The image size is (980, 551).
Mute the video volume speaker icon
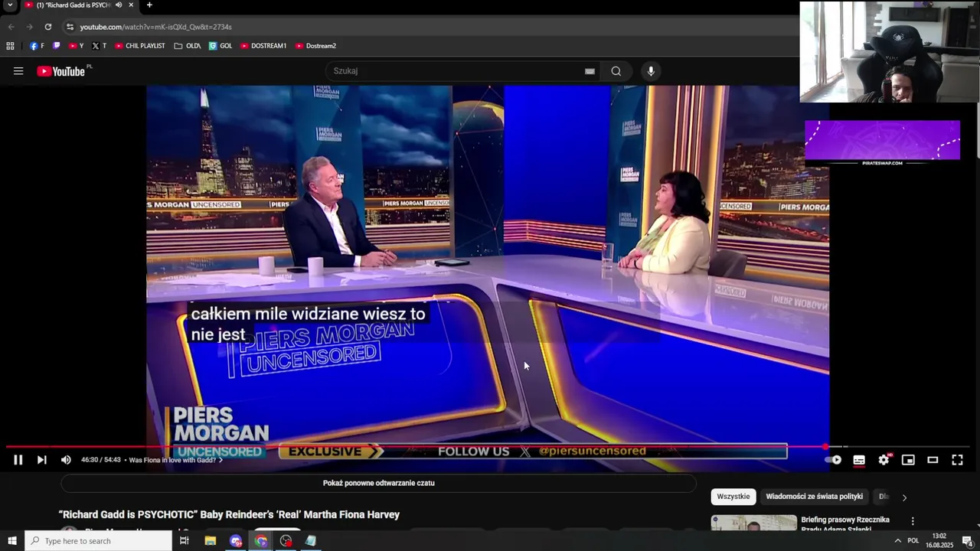click(66, 460)
